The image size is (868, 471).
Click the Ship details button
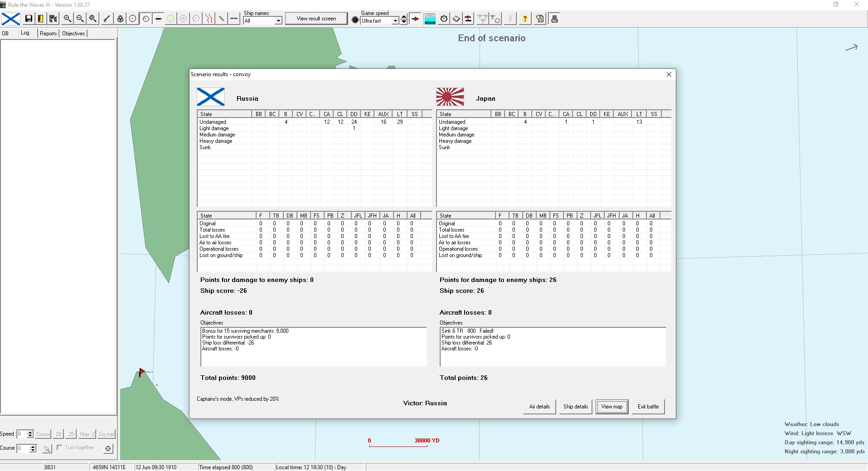click(575, 407)
